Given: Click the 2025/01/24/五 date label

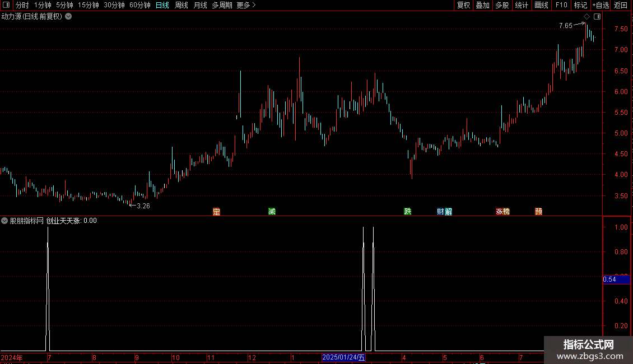Looking at the screenshot, I should click(343, 357).
